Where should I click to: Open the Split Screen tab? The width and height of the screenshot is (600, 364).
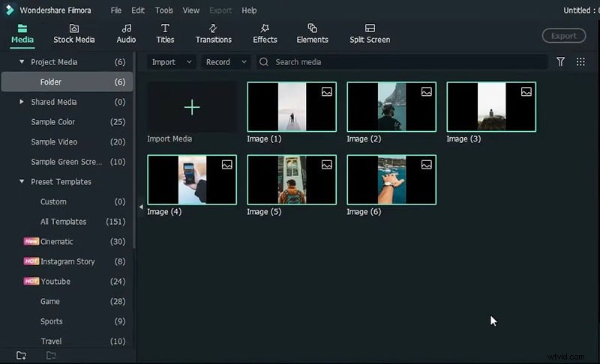coord(370,34)
